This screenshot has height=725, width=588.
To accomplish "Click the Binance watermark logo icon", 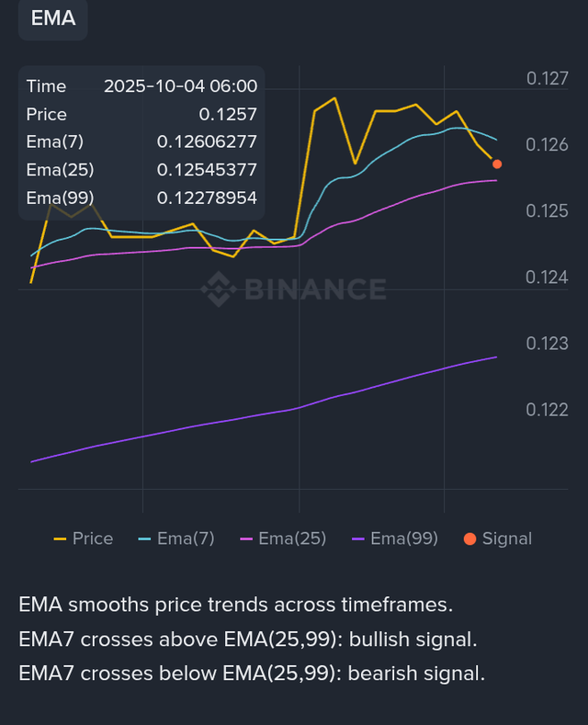I will [x=220, y=289].
